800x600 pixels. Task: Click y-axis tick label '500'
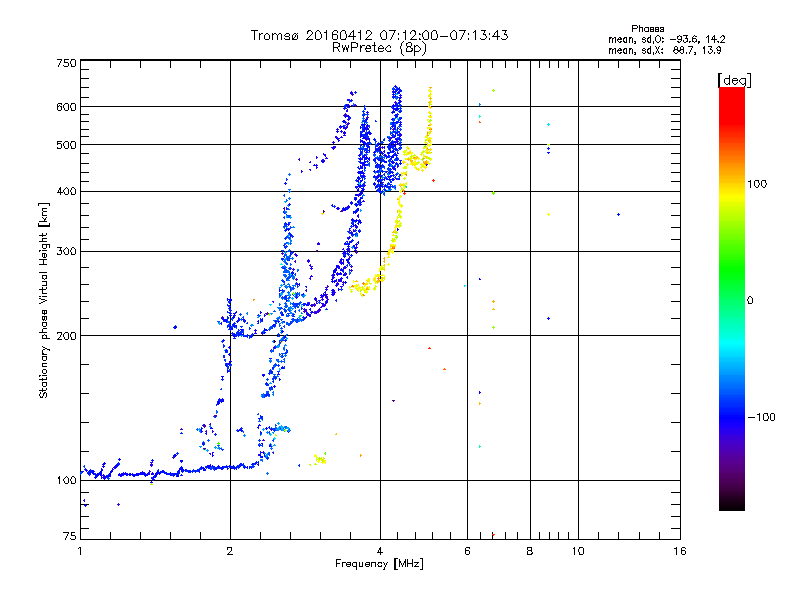66,145
